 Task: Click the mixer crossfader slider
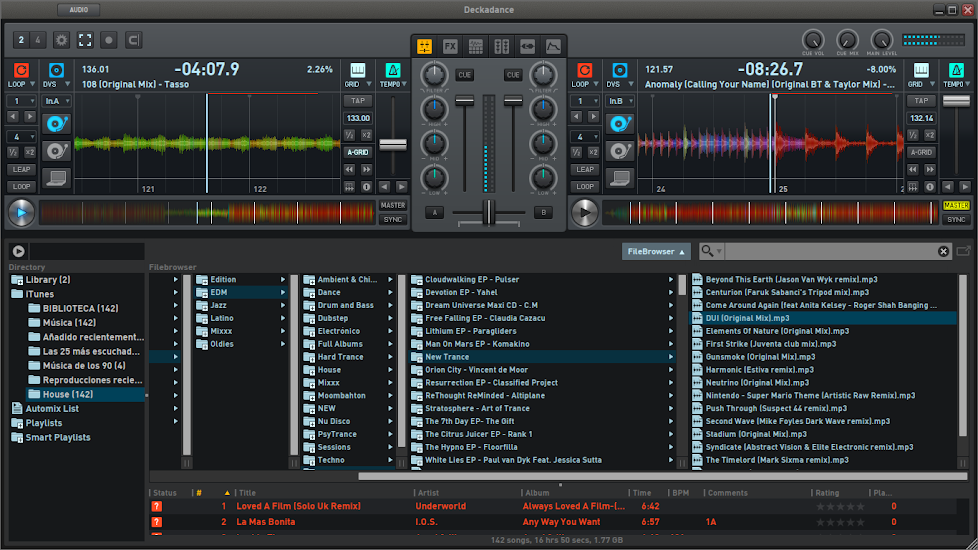pos(489,212)
